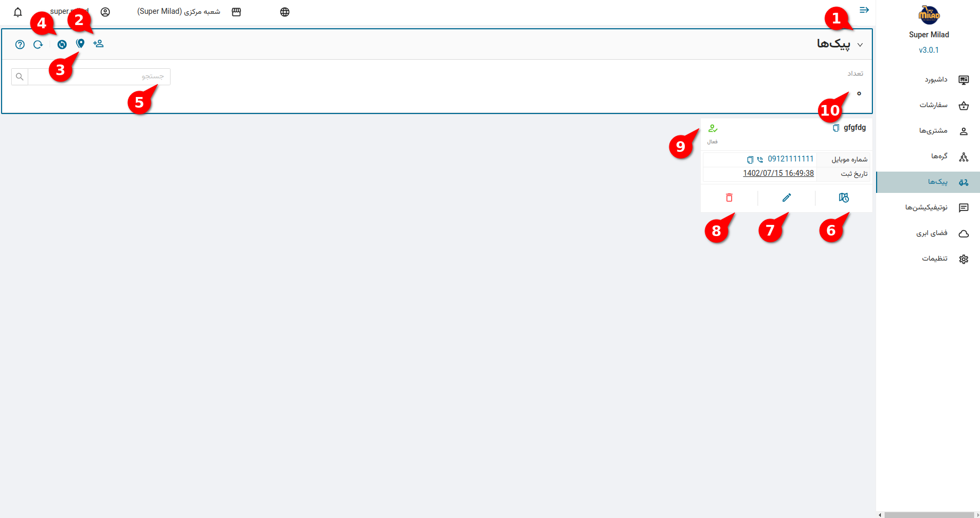Click the help question mark icon
The image size is (980, 518).
20,45
